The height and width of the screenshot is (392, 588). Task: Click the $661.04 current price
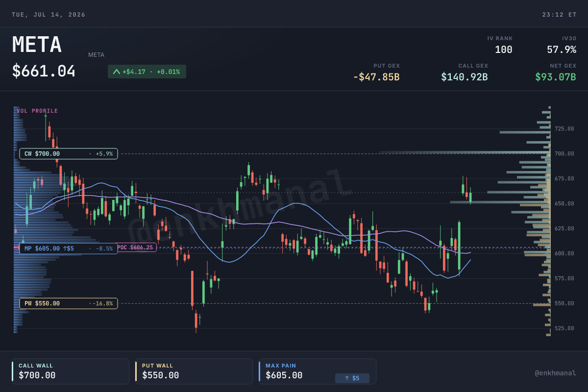pos(44,71)
